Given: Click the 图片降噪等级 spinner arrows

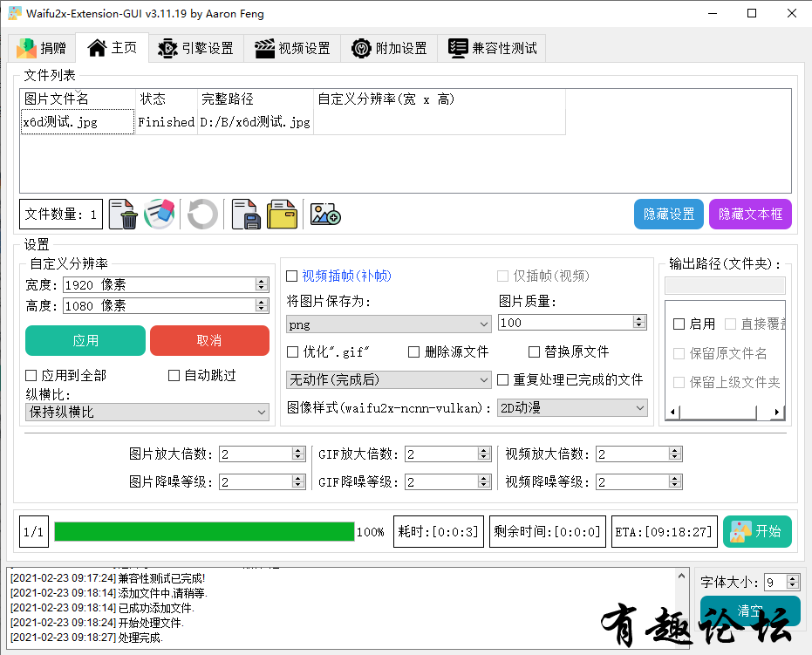Looking at the screenshot, I should coord(297,481).
